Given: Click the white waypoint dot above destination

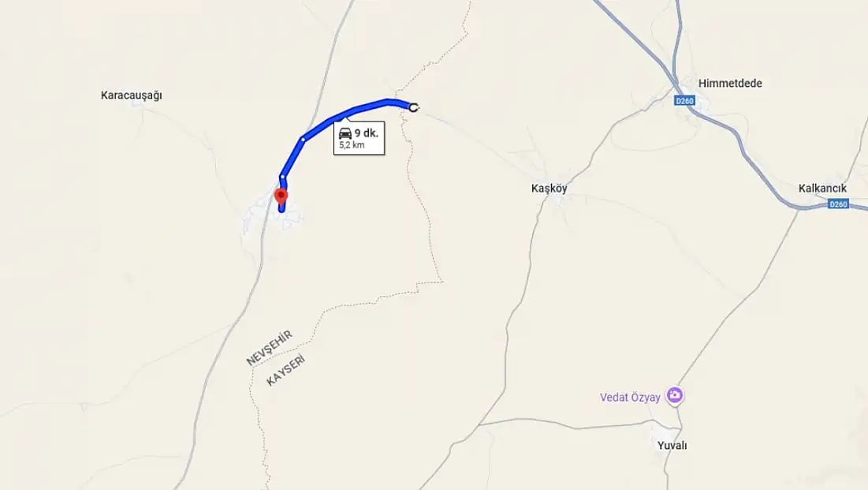Looking at the screenshot, I should pos(283,178).
